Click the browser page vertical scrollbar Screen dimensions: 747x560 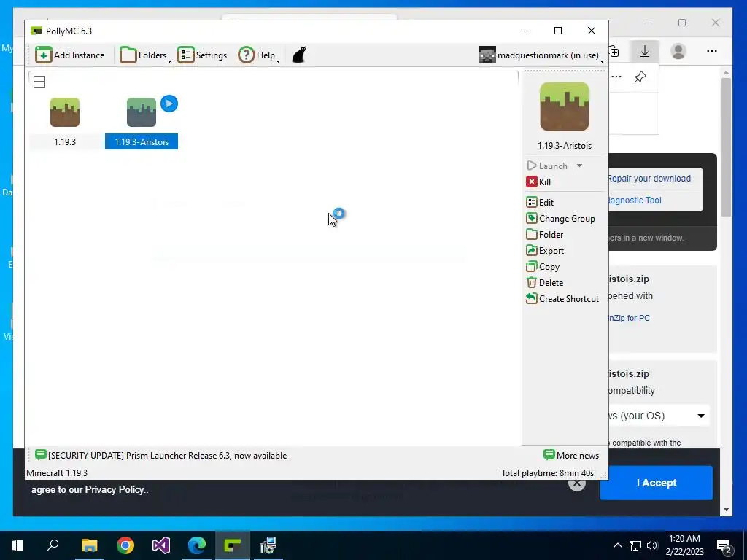726,148
